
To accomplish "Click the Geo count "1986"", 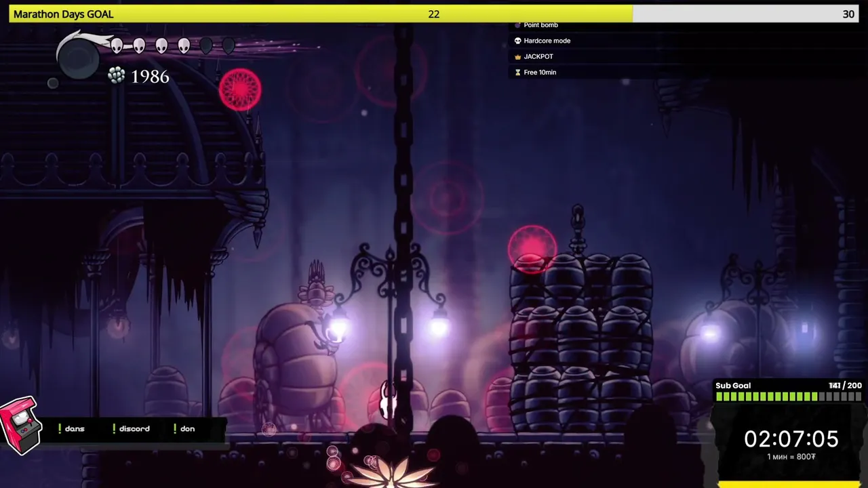I will (x=150, y=77).
